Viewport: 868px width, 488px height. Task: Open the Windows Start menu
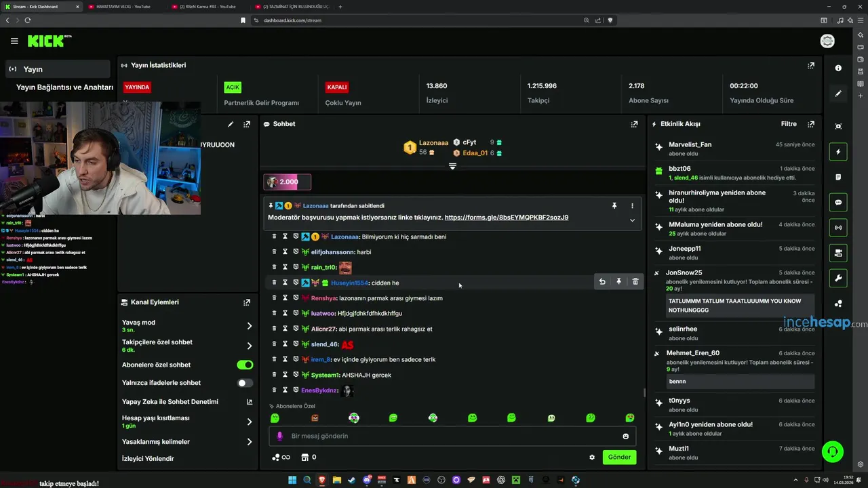coord(292,480)
